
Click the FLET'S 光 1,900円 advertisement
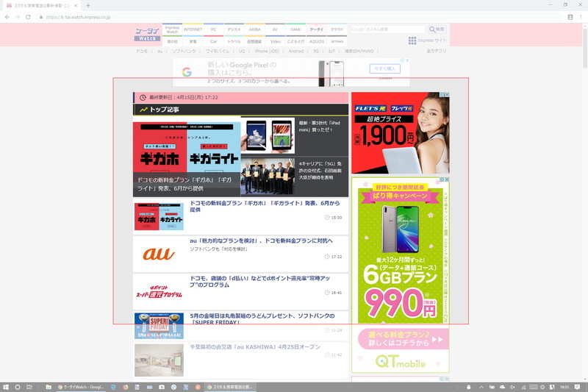coord(400,133)
